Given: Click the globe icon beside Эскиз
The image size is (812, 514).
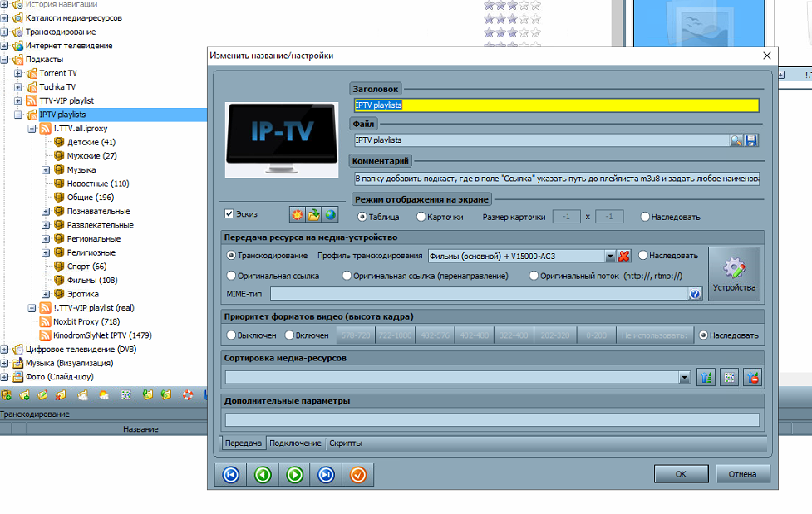Looking at the screenshot, I should pyautogui.click(x=330, y=215).
